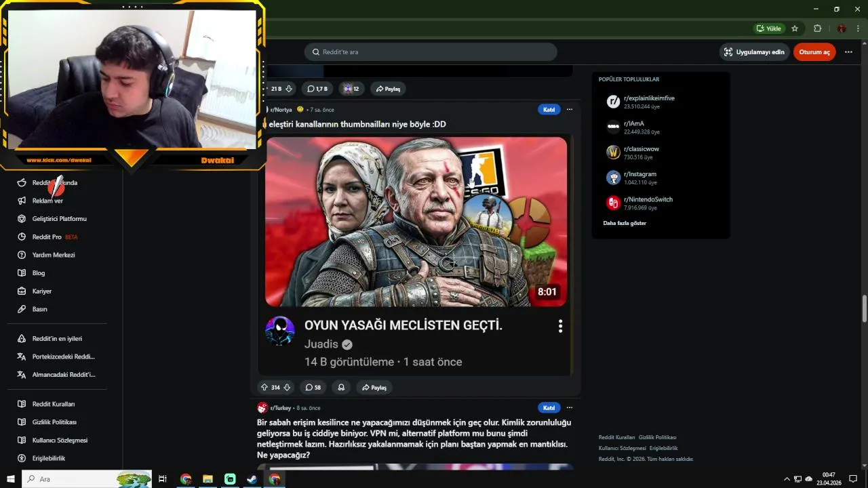The height and width of the screenshot is (488, 868).
Task: Click the Yükle install button in address bar
Action: 768,28
